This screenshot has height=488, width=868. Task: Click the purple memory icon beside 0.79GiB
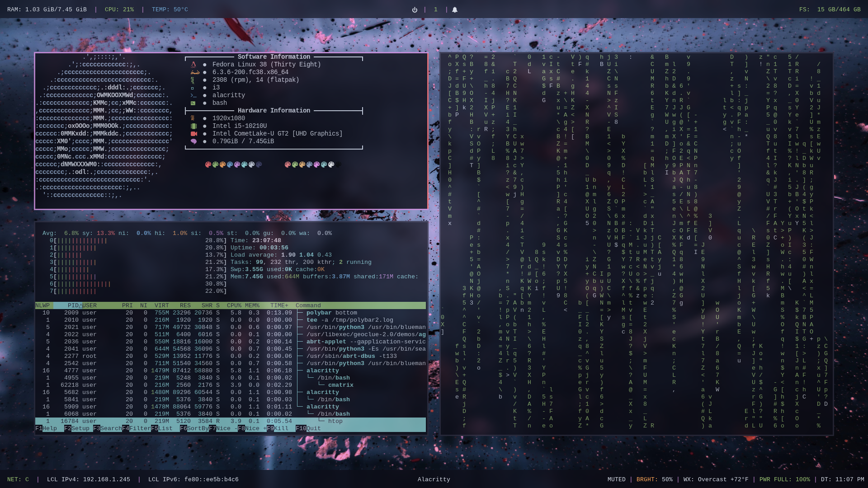(x=193, y=141)
